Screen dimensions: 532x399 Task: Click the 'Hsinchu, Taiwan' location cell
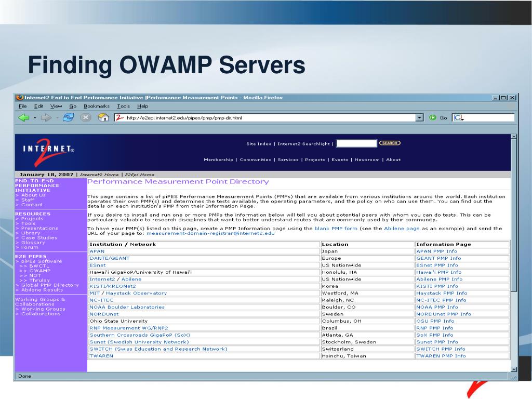tap(367, 356)
